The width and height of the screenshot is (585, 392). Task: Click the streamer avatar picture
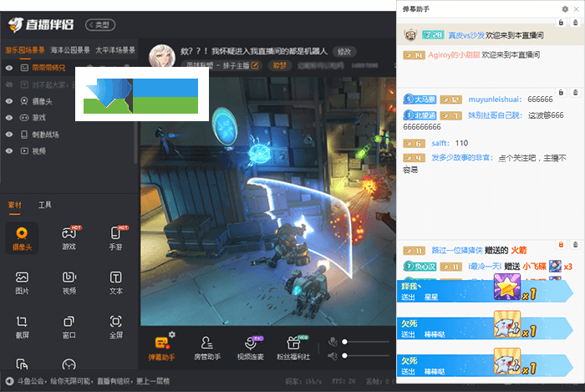coord(162,56)
